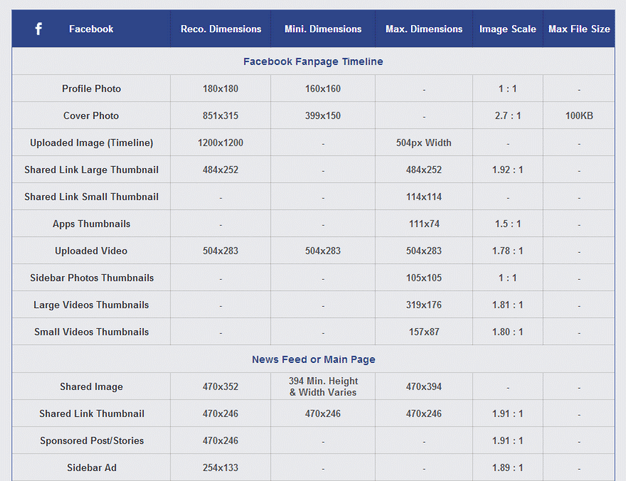
Task: Select the Uploaded Video row label
Action: pos(91,251)
